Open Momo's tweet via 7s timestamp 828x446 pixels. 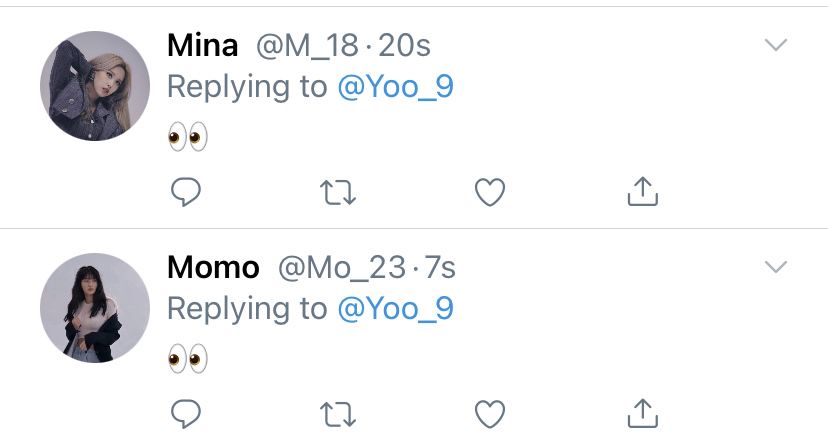click(440, 268)
